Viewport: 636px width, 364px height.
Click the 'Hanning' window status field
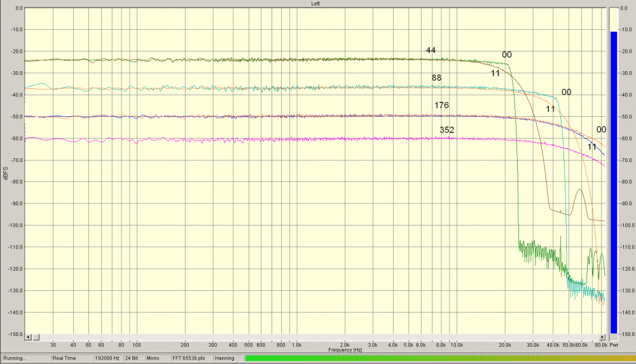(223, 358)
